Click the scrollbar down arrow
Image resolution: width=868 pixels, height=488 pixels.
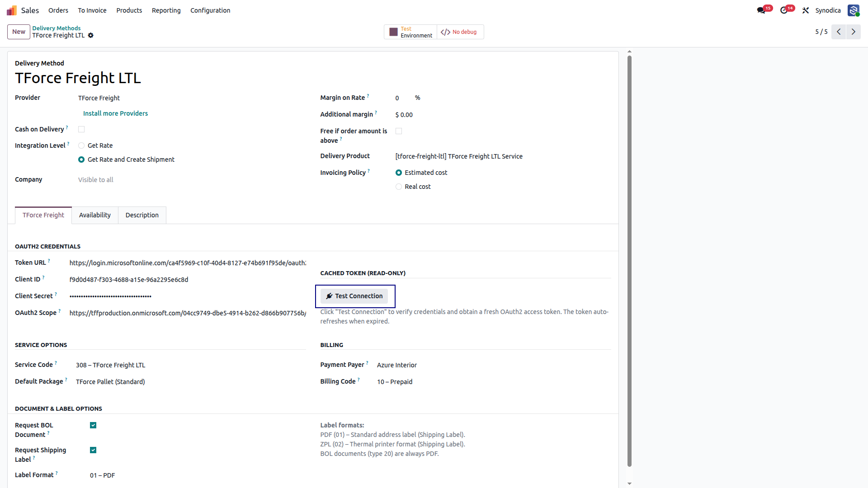coord(629,483)
